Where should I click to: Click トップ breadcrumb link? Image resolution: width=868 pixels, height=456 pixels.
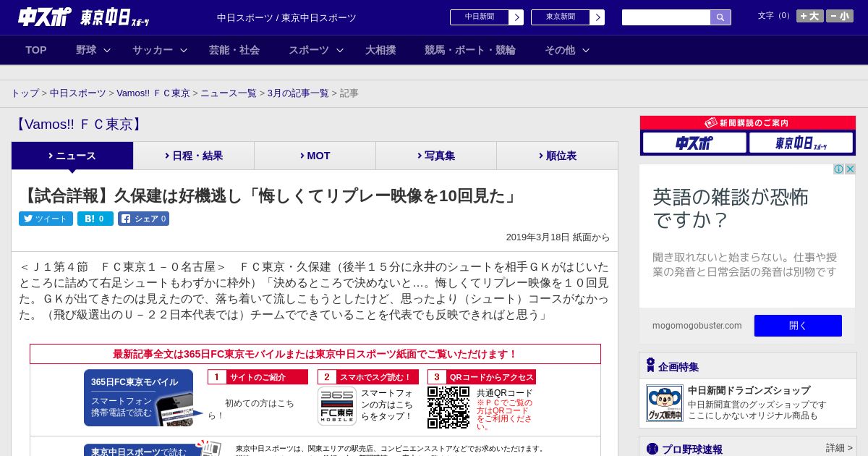25,93
